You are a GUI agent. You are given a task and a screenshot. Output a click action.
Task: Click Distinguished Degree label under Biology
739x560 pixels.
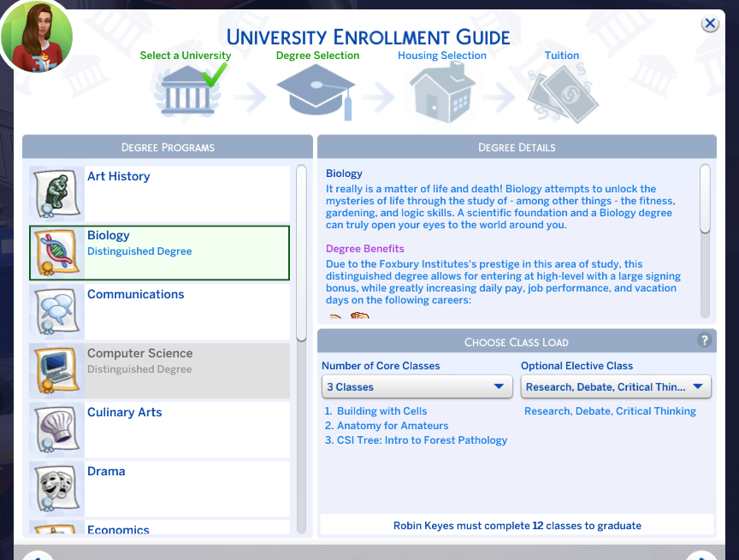click(139, 251)
